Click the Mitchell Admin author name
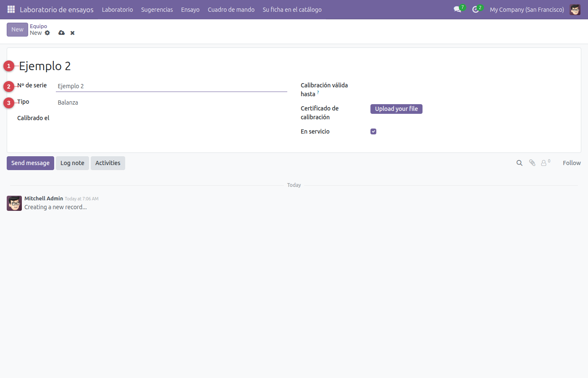Screen dimensions: 588x378 coord(44,198)
